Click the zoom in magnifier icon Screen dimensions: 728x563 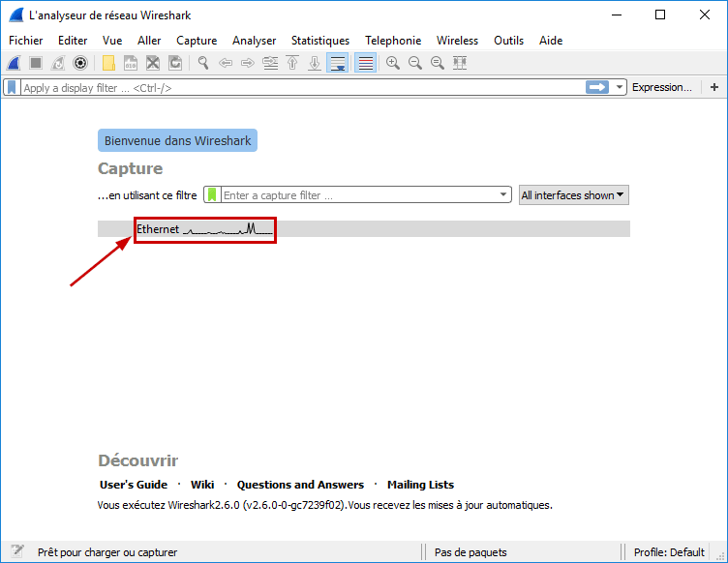(x=393, y=63)
